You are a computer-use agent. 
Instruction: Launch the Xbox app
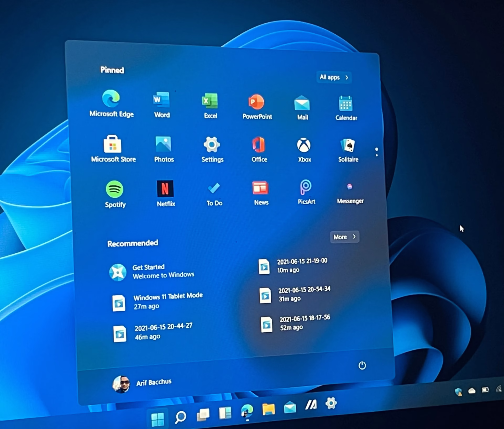coord(304,145)
